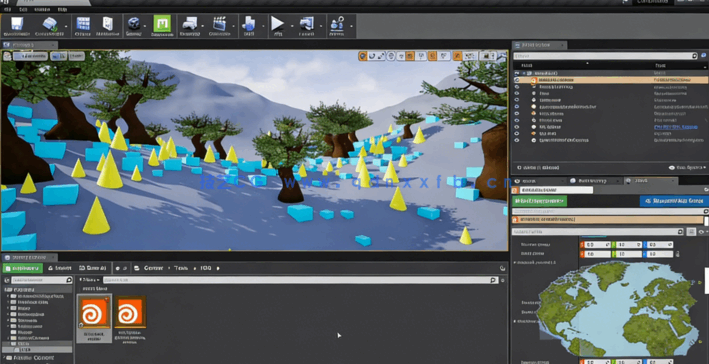Click the Content breadcrumb path segment
This screenshot has width=709, height=364.
point(153,268)
